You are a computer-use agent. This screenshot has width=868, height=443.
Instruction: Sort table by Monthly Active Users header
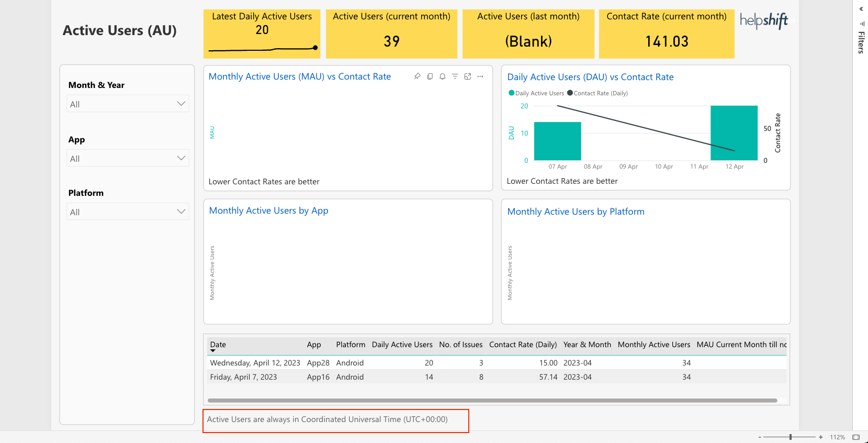[654, 345]
